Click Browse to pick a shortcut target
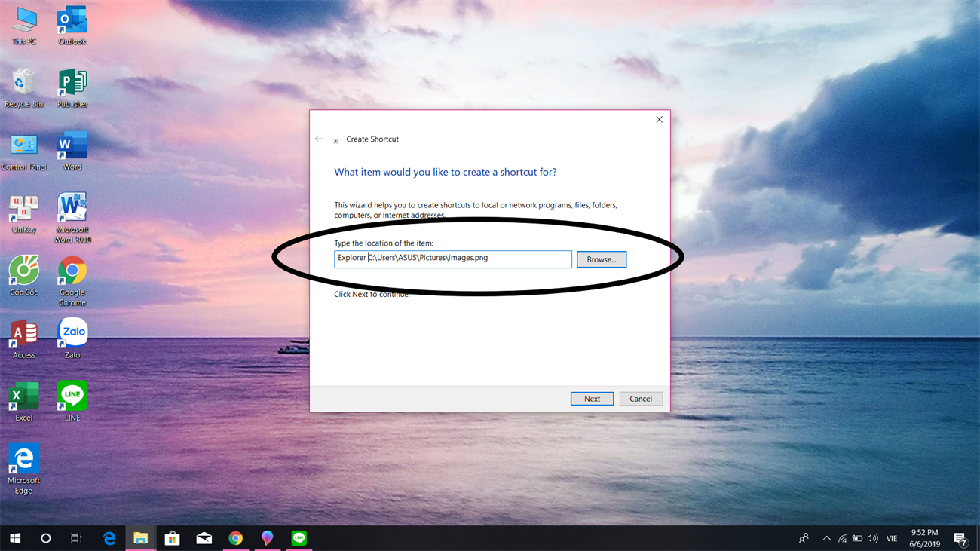980x551 pixels. click(x=601, y=259)
